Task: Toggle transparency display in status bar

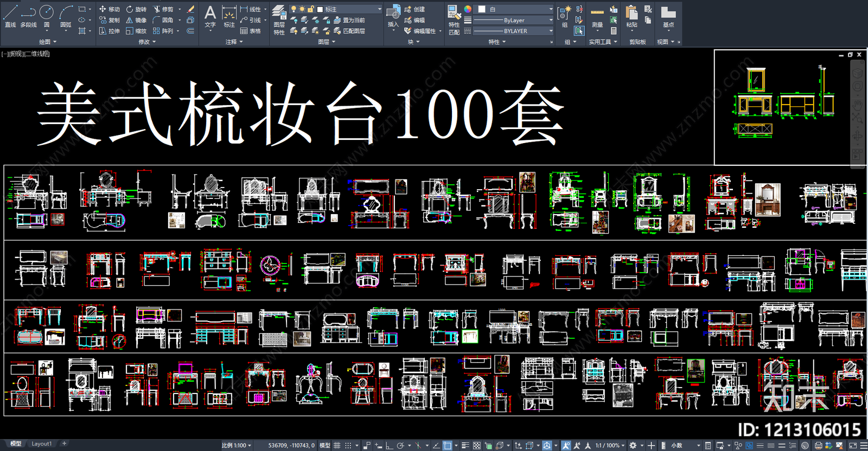Action: (x=476, y=446)
